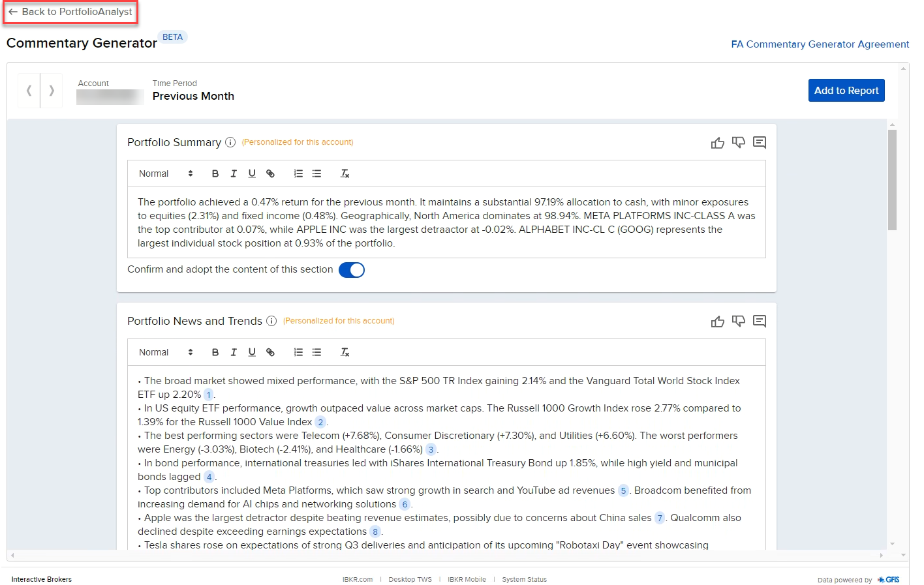
Task: Toggle bold in Portfolio Summary editor
Action: 215,173
